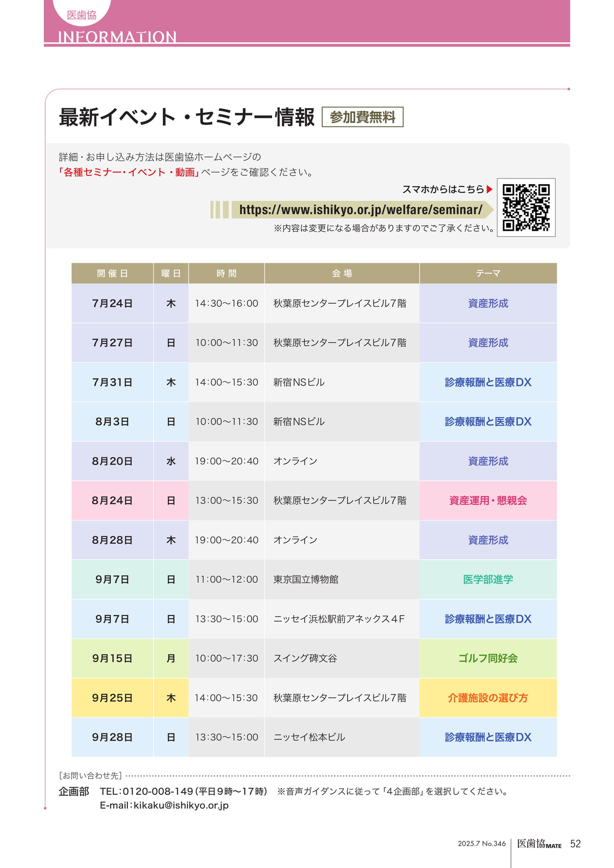
Task: Click 診療報酬と医療DX in the 8月3日 row
Action: pos(488,422)
